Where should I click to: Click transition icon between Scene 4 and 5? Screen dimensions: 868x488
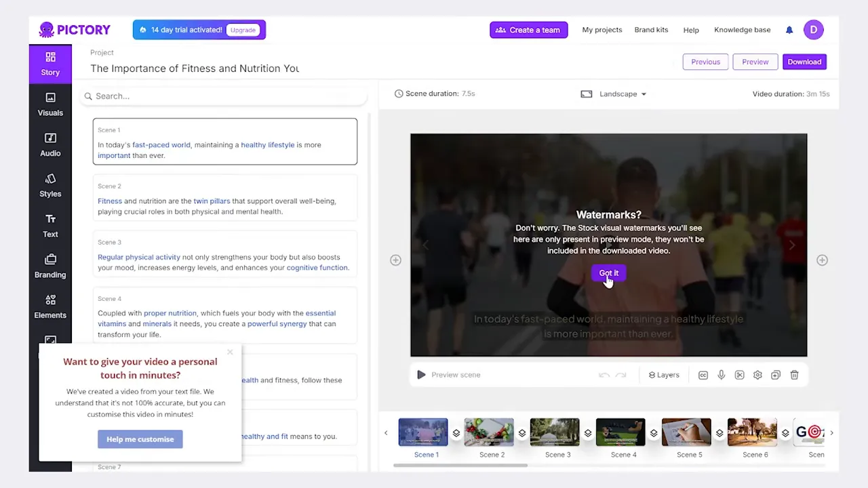click(x=654, y=433)
